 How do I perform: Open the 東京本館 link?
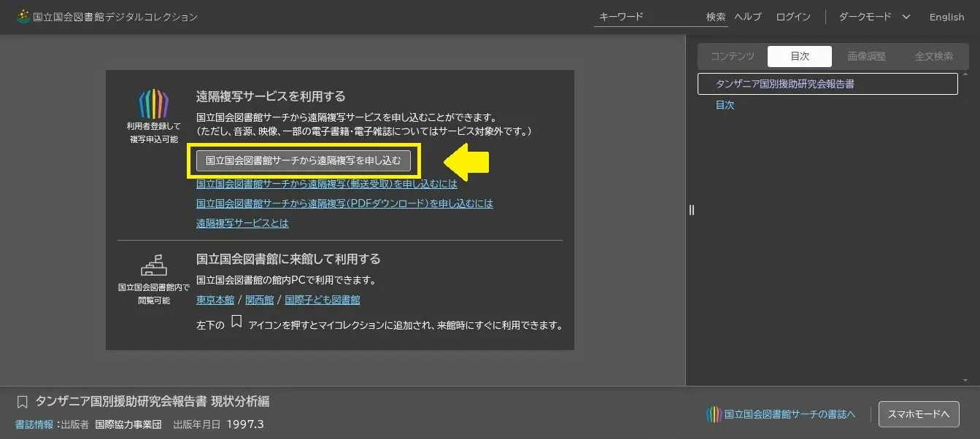215,300
